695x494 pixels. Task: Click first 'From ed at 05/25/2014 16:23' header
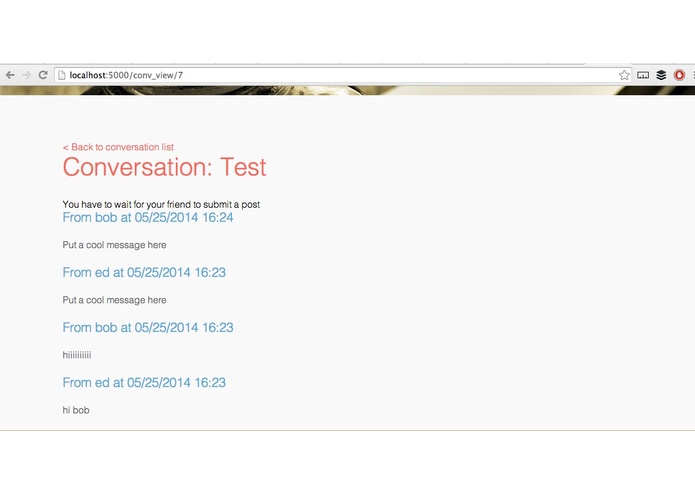coord(144,272)
